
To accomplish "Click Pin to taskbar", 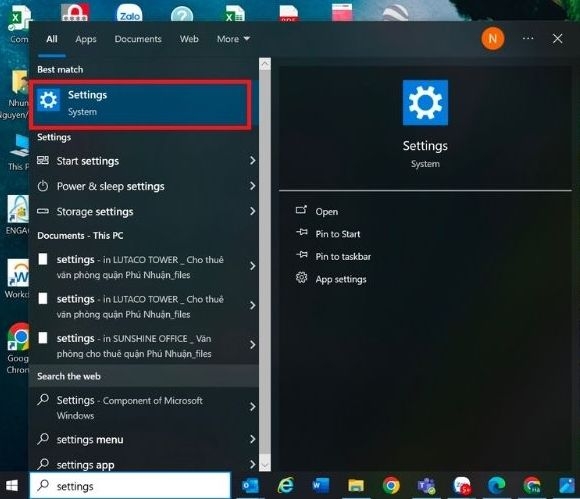I will (x=343, y=257).
